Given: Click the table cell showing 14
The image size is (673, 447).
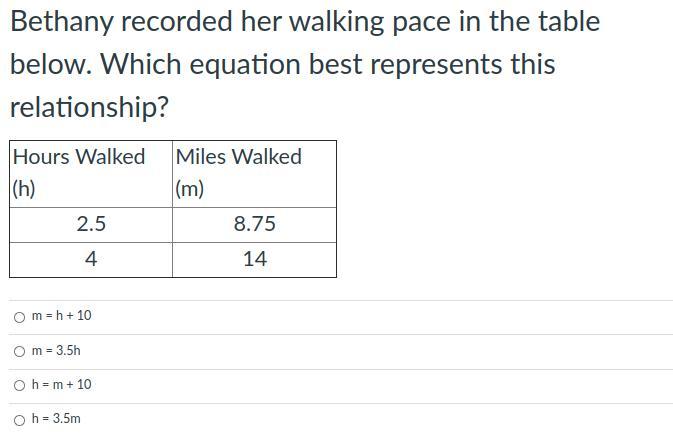Looking at the screenshot, I should (x=254, y=259).
